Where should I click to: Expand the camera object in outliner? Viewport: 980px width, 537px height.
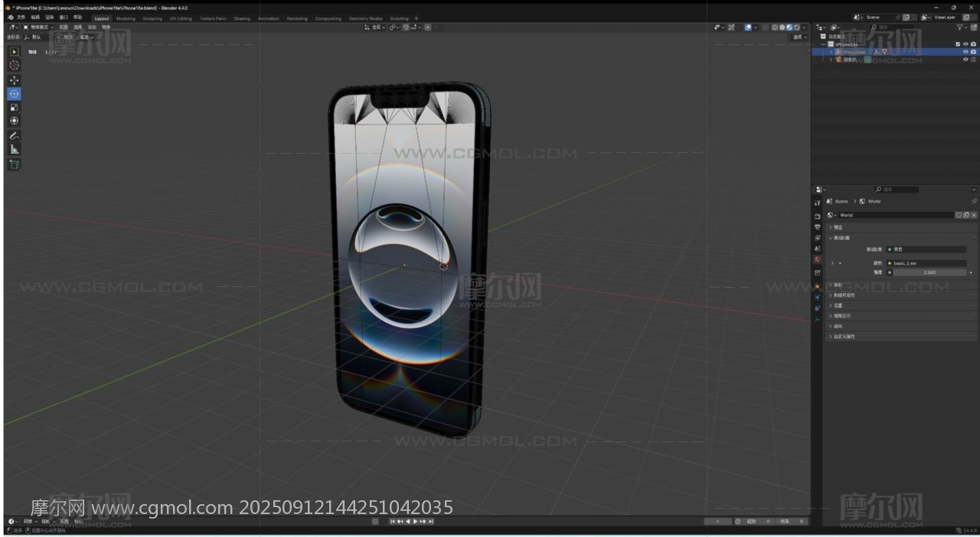pos(831,60)
